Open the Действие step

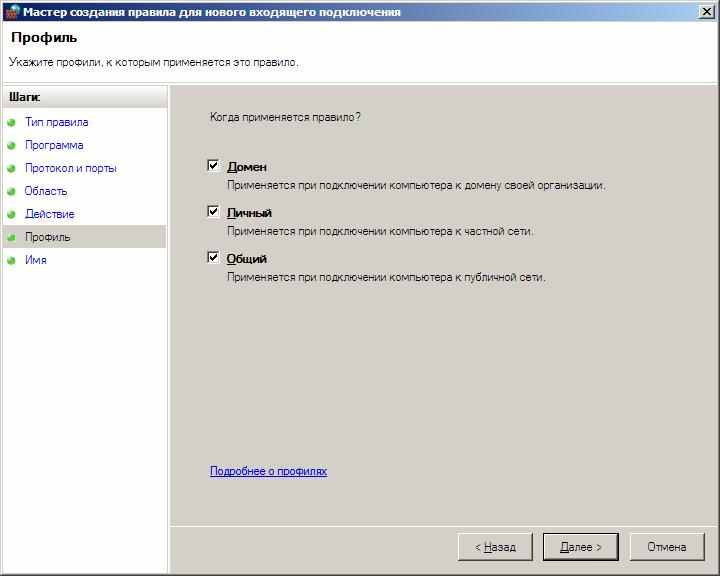click(x=50, y=214)
